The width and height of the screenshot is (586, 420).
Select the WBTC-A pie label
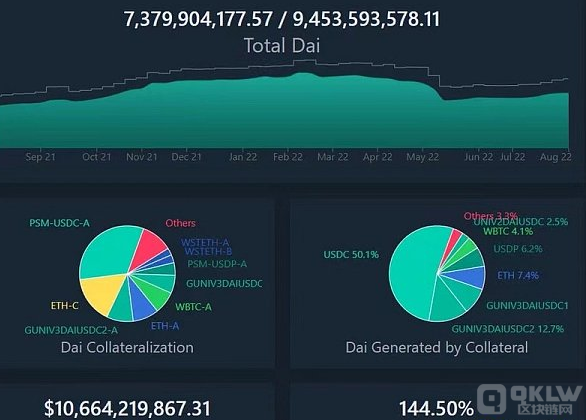tap(193, 307)
